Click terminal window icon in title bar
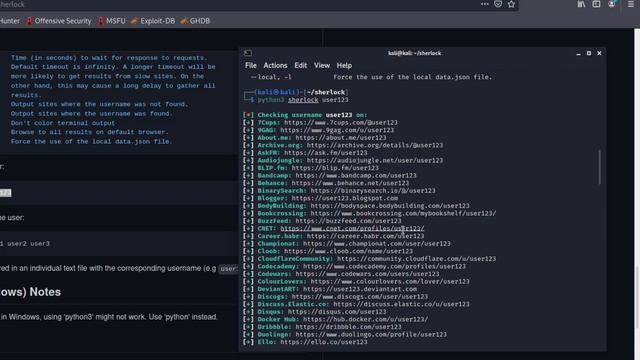 click(248, 53)
